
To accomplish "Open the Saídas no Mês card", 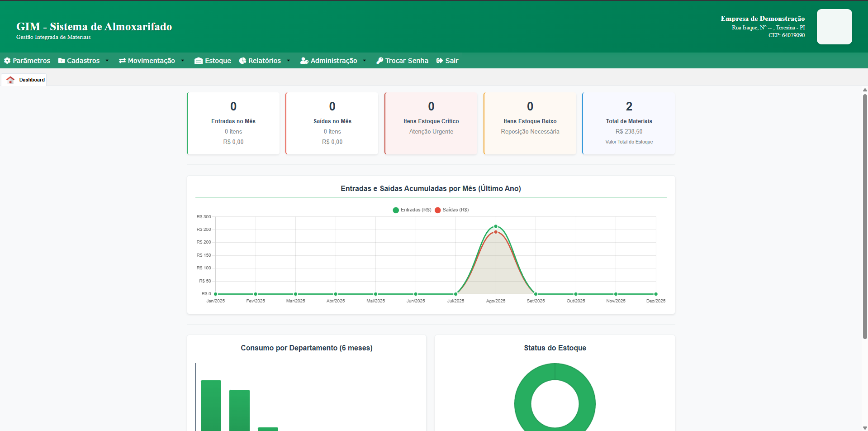I will pos(332,124).
